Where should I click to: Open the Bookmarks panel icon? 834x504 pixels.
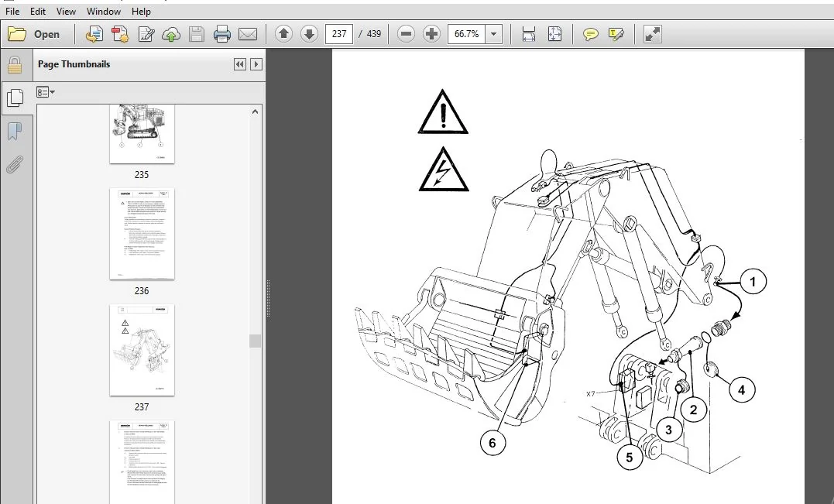(x=15, y=132)
